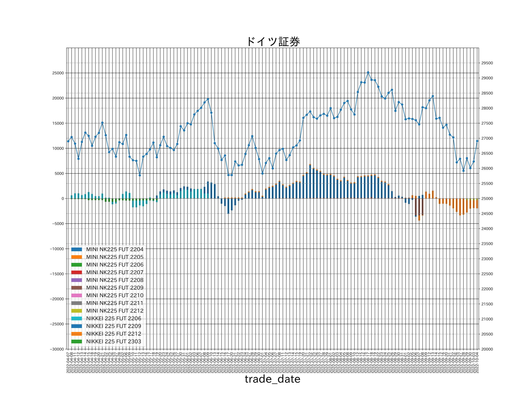Select legend text 'NIKKEI 225 FUT 2206'
This screenshot has width=532, height=399.
click(114, 319)
